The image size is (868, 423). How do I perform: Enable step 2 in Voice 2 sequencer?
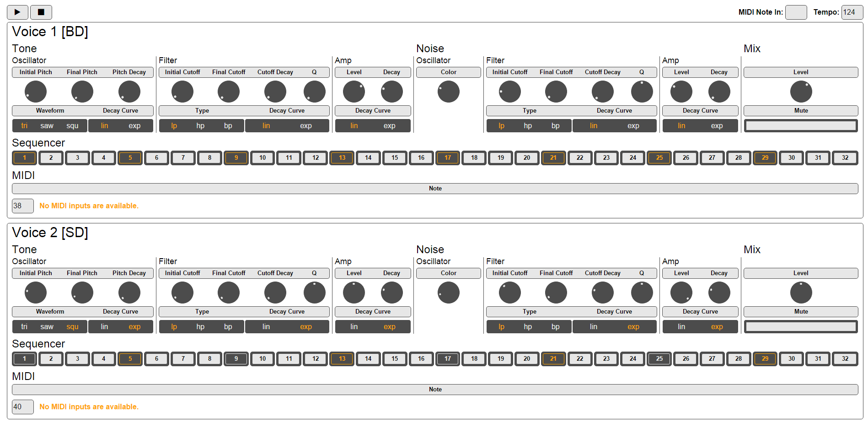coord(51,359)
